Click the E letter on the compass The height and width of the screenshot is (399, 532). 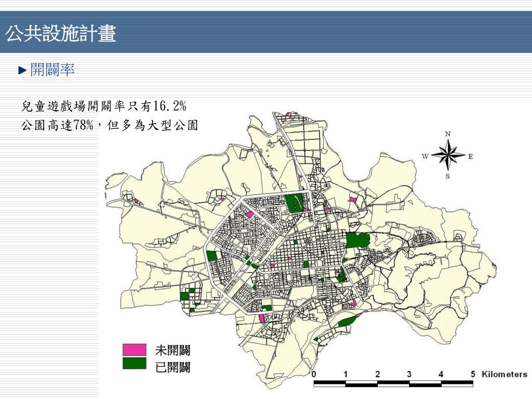(471, 156)
